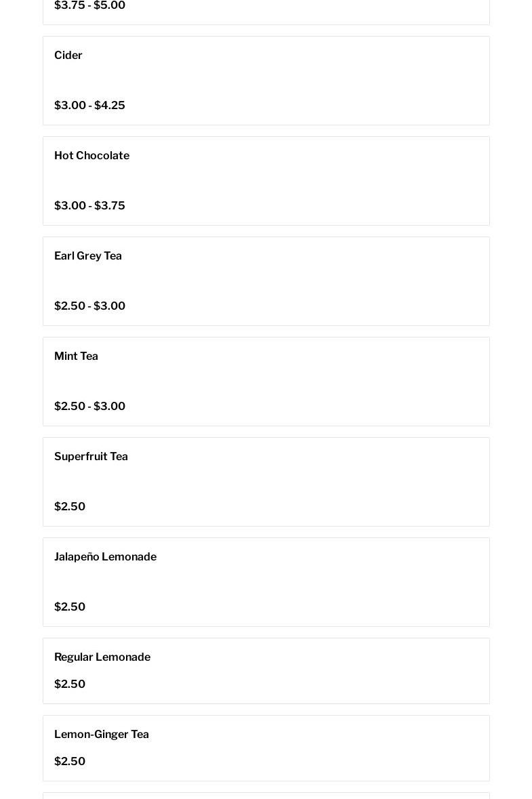This screenshot has width=532, height=799.
Task: Select the Jalapeño Lemonade title
Action: [105, 557]
